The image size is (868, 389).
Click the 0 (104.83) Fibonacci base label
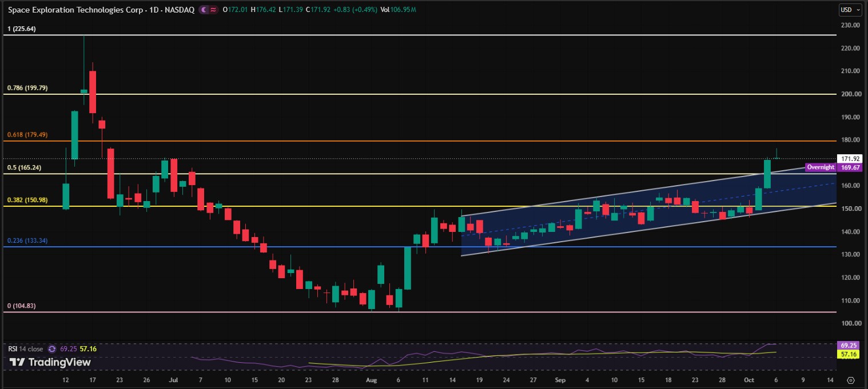point(21,306)
